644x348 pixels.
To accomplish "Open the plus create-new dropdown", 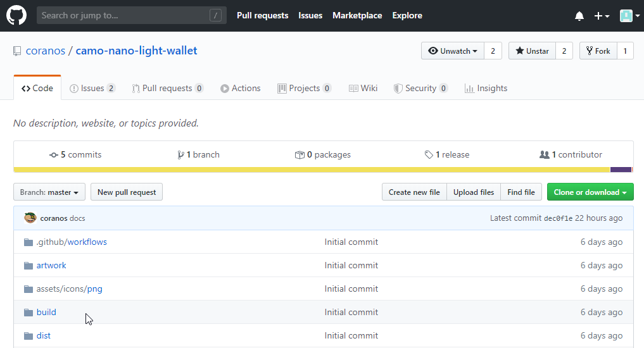I will click(x=602, y=16).
